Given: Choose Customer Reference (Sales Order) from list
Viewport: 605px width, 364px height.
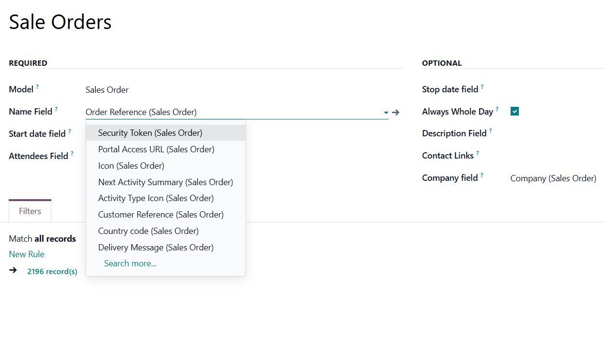Looking at the screenshot, I should (161, 215).
